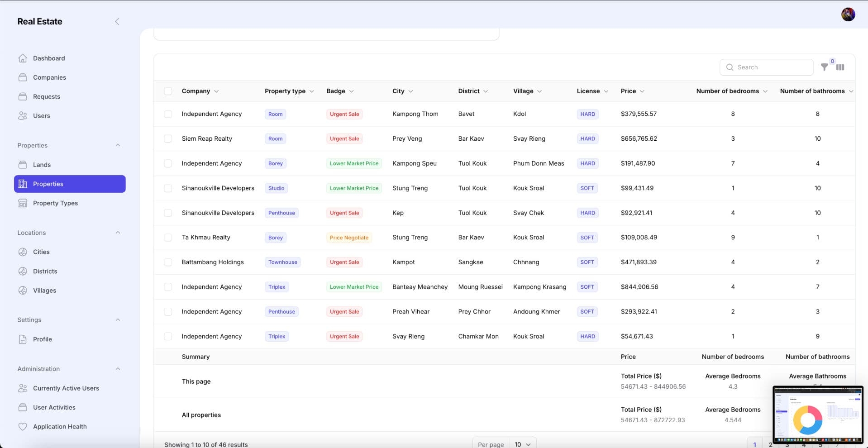The image size is (868, 448).
Task: Select the Siem Reap Realty row checkbox
Action: [168, 138]
